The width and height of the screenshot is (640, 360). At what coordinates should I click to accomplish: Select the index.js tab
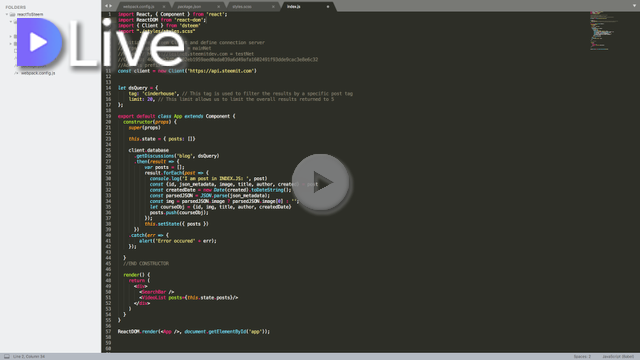294,7
